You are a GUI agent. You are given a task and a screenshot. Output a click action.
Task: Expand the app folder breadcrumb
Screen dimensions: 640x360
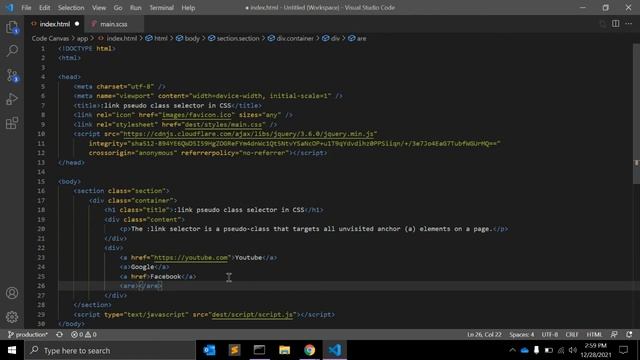point(82,38)
